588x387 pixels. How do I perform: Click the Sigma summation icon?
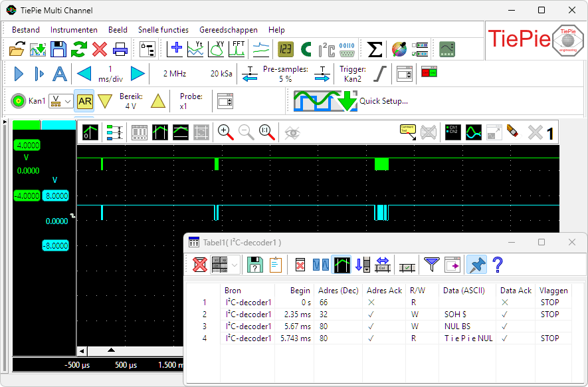pos(375,49)
